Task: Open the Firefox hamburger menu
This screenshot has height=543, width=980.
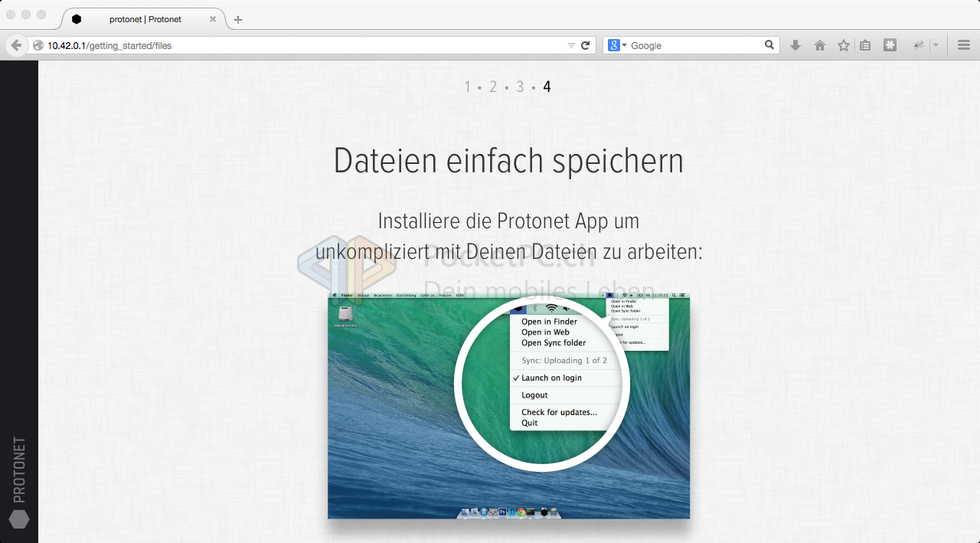Action: tap(964, 45)
